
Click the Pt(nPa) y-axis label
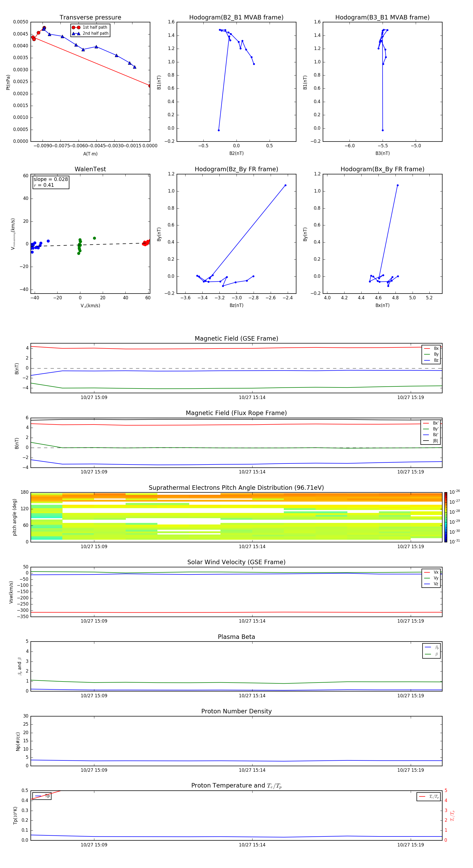(x=8, y=82)
